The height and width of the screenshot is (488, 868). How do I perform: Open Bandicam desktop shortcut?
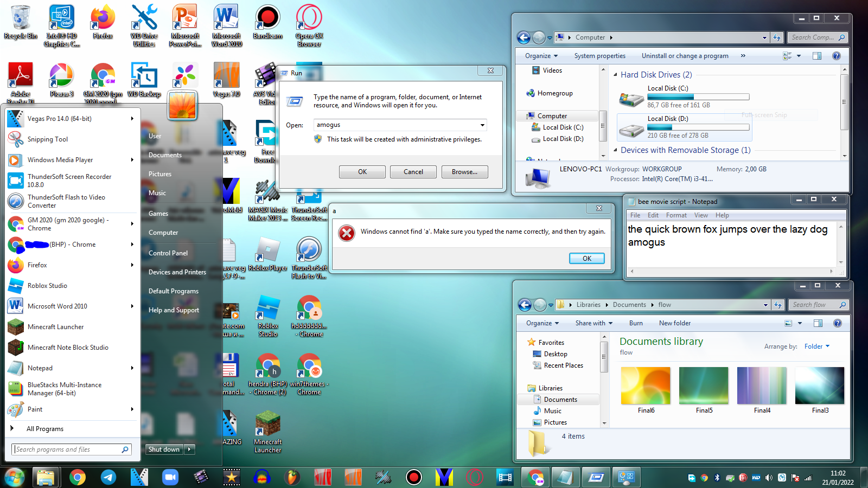click(x=267, y=22)
